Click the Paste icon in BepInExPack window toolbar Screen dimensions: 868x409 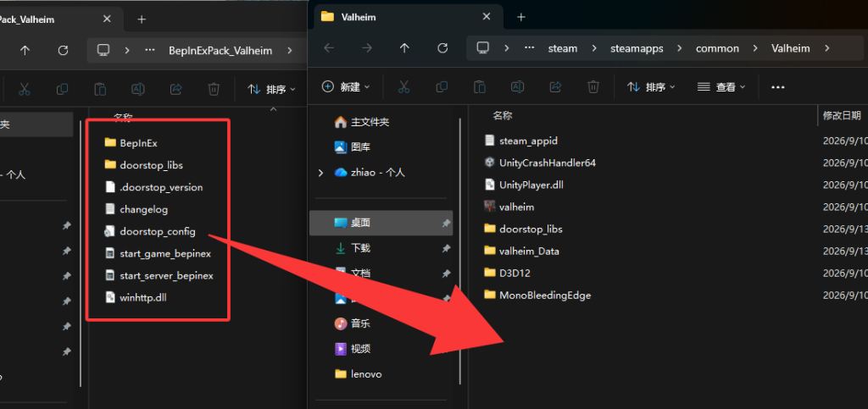(x=100, y=89)
